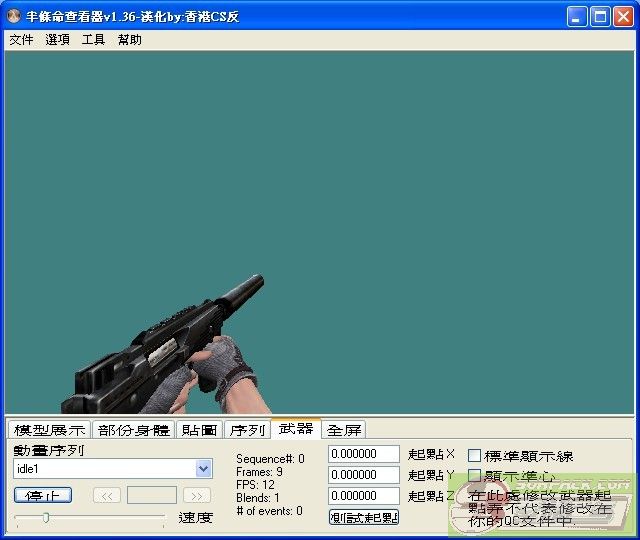Open the 選項 menu

[x=57, y=40]
